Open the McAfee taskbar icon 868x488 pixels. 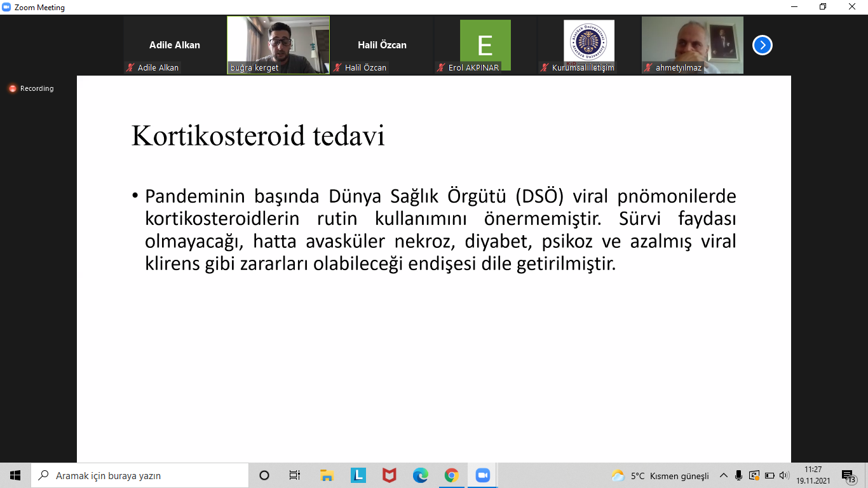pyautogui.click(x=389, y=475)
